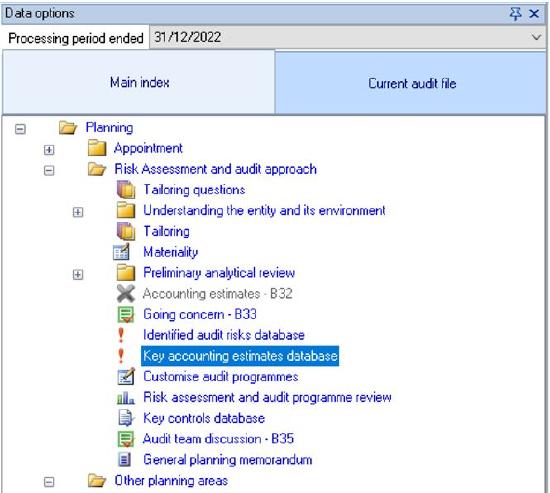Click the red exclamation icon for Identified audit risks
The width and height of the screenshot is (550, 493).
[x=121, y=335]
